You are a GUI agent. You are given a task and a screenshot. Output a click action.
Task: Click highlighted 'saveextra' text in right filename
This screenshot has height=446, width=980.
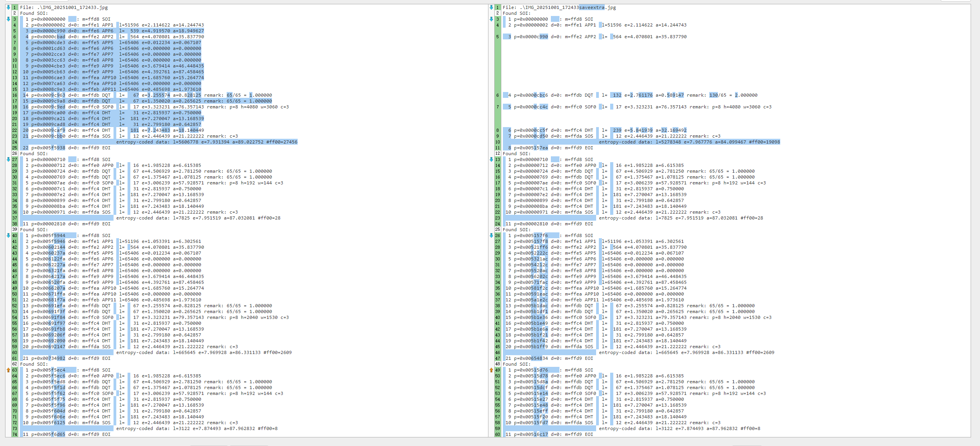point(592,7)
